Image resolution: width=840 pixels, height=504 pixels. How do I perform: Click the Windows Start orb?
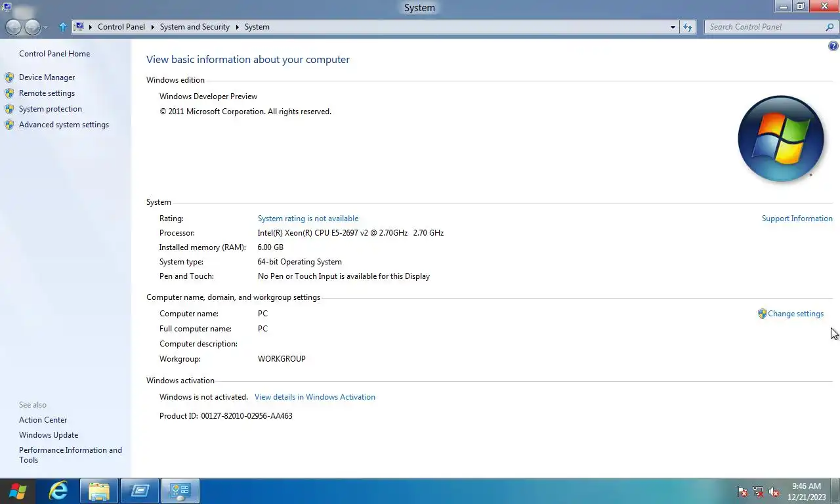pos(18,491)
